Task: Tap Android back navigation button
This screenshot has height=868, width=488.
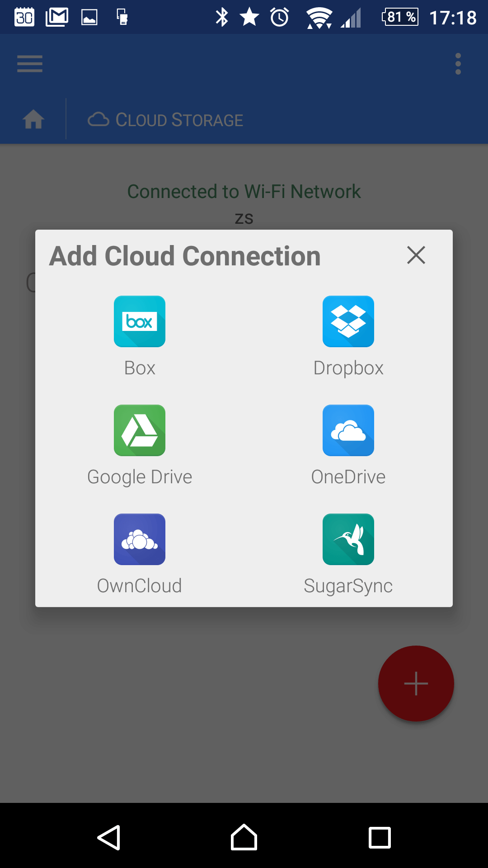Action: click(109, 838)
